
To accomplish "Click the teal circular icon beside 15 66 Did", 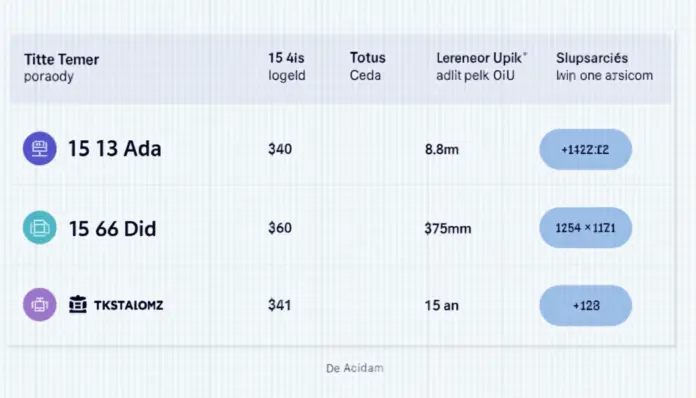I will (x=40, y=228).
